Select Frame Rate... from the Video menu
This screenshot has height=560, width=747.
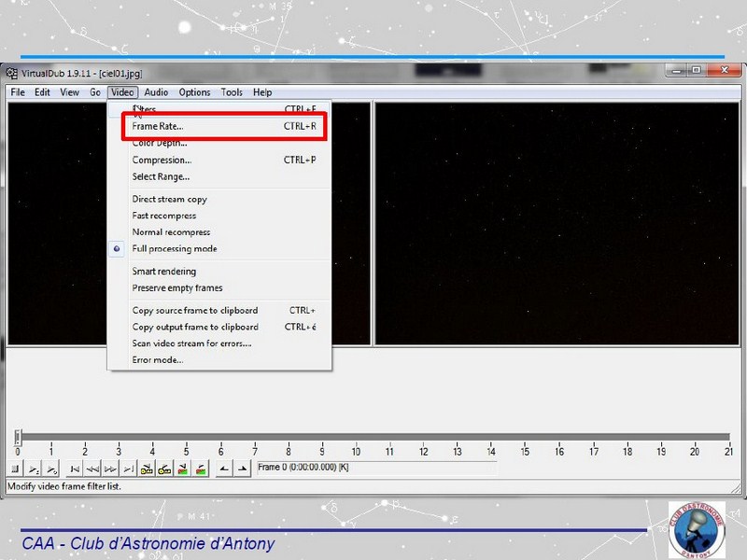pyautogui.click(x=158, y=126)
